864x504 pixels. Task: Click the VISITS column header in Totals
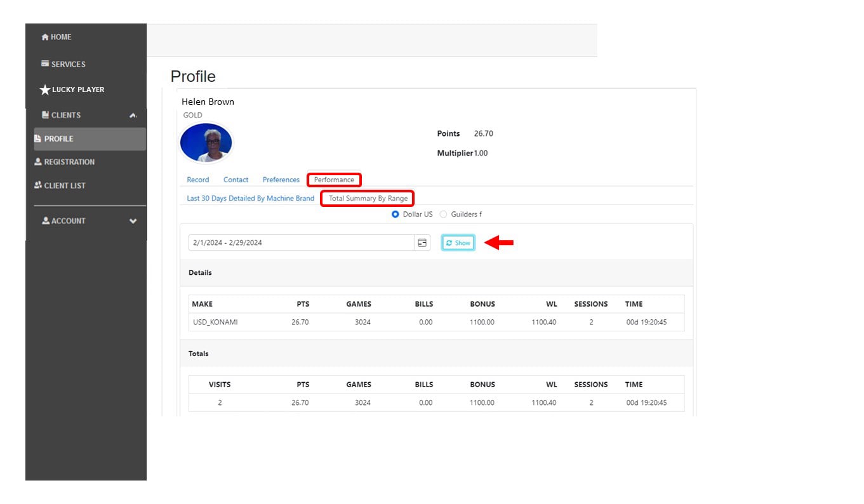coord(220,385)
